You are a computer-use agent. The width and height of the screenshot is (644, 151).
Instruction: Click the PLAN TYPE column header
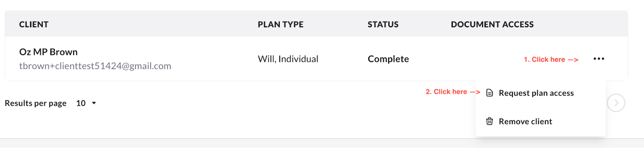[x=281, y=24]
